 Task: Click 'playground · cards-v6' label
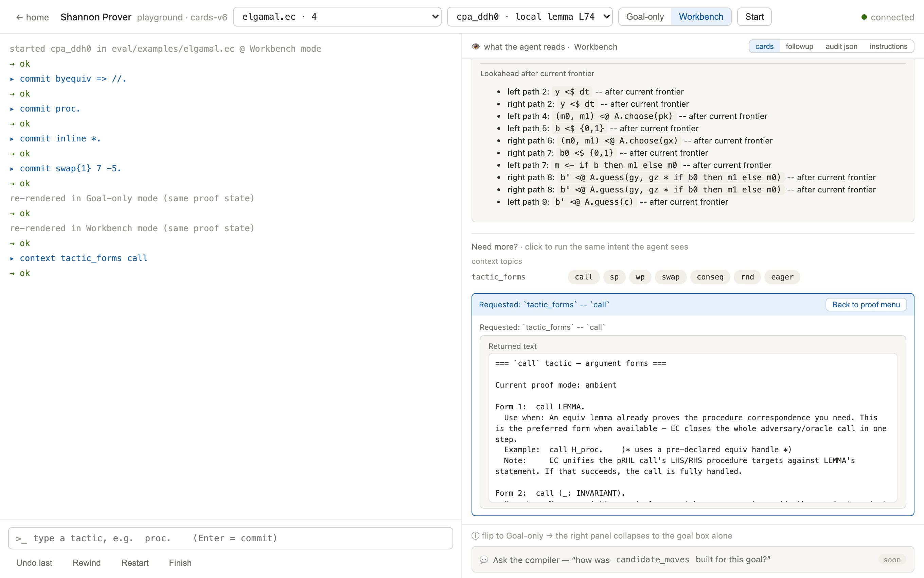tap(182, 17)
